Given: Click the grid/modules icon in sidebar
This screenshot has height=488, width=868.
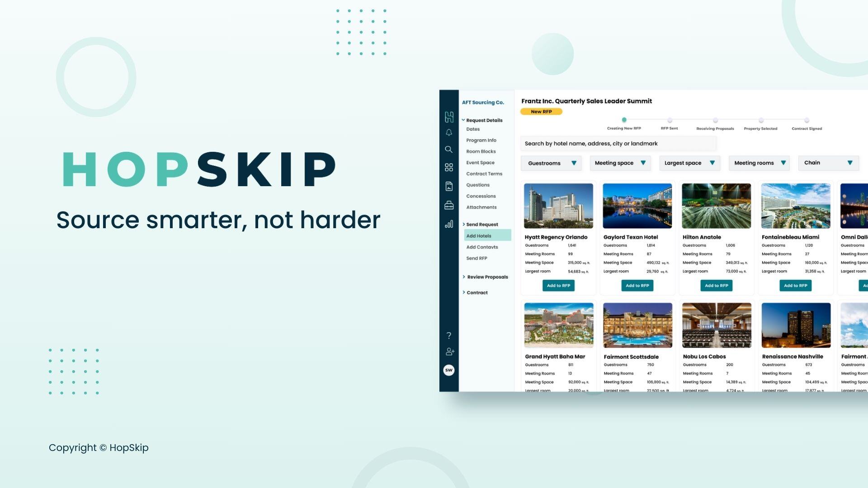Looking at the screenshot, I should (449, 168).
